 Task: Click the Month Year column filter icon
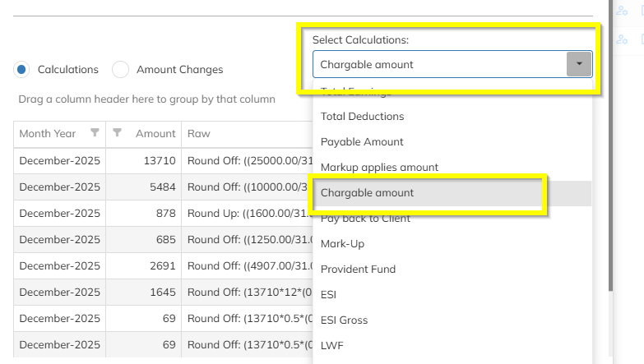[x=95, y=133]
